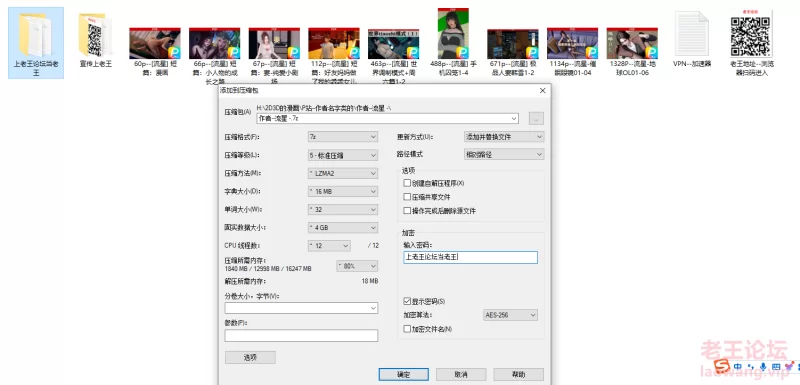Toggle 操作完成后删除源文件 checkbox
This screenshot has width=800, height=385.
tap(407, 211)
